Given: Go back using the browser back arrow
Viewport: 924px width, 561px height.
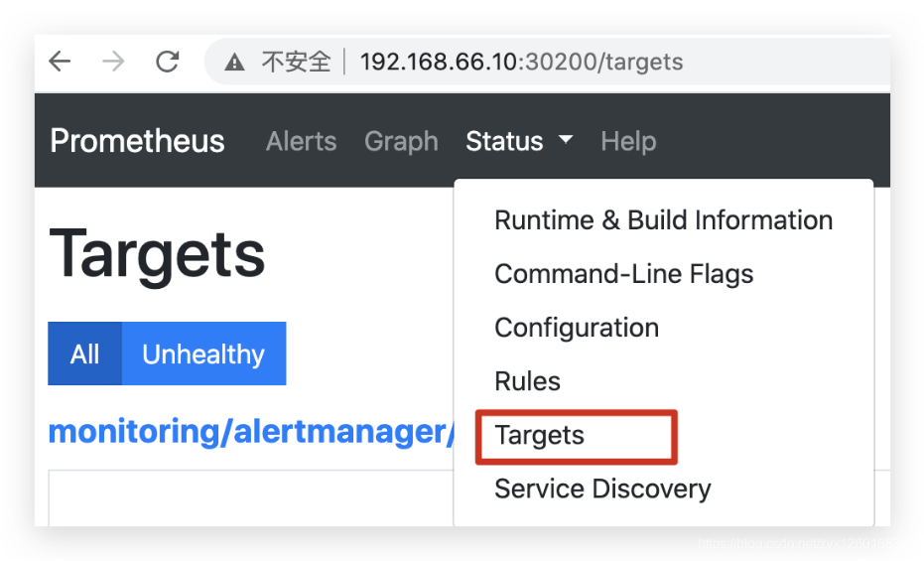Looking at the screenshot, I should click(x=60, y=62).
